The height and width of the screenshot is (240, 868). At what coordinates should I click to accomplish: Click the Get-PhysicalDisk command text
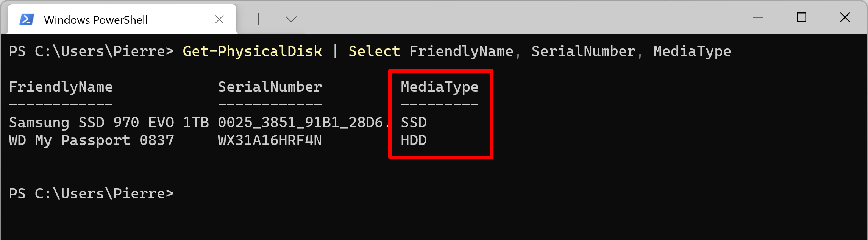click(253, 51)
